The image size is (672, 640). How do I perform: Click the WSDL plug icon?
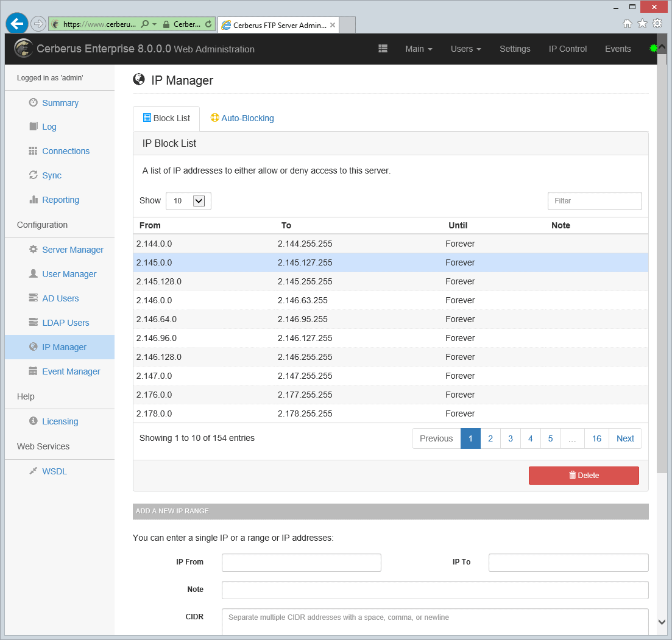tap(33, 471)
